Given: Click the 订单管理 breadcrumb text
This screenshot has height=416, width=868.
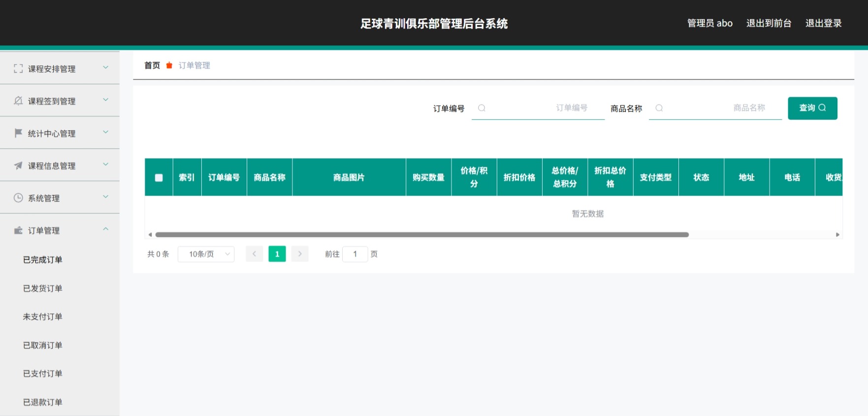Looking at the screenshot, I should (194, 65).
